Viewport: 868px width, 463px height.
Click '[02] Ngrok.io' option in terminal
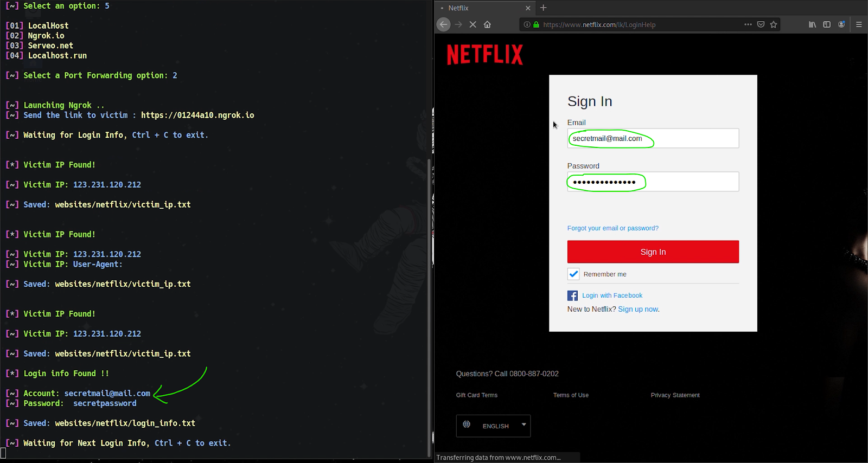[35, 36]
